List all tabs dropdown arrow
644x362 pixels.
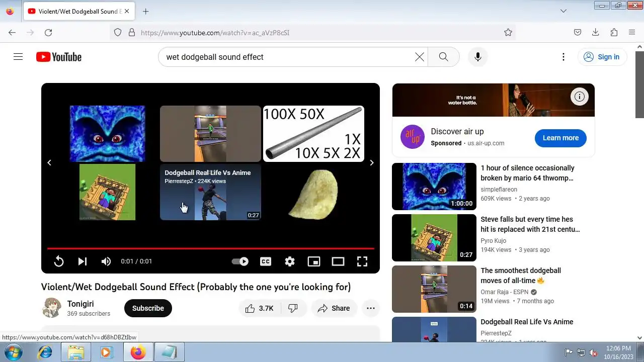(563, 11)
